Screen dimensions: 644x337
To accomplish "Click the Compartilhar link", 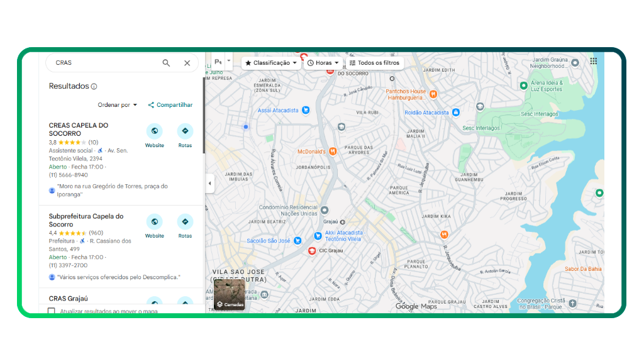I will (x=170, y=105).
